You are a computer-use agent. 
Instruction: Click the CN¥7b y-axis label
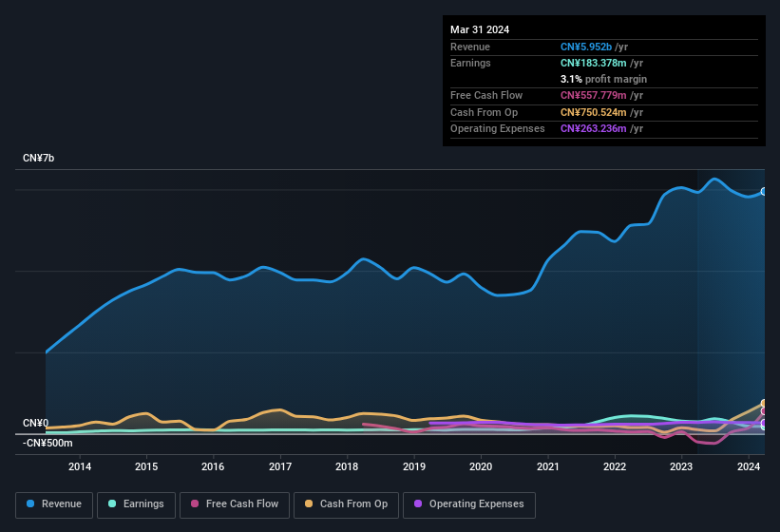(x=38, y=158)
